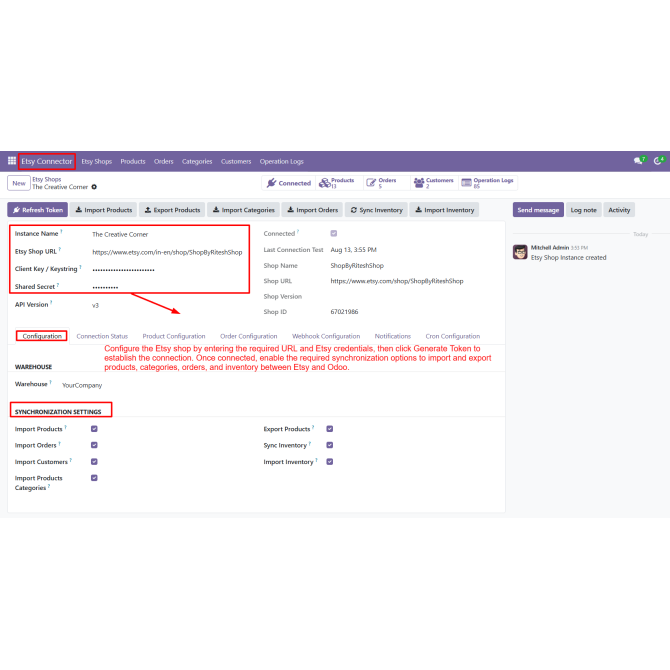Open the Orders stat button

pyautogui.click(x=386, y=183)
